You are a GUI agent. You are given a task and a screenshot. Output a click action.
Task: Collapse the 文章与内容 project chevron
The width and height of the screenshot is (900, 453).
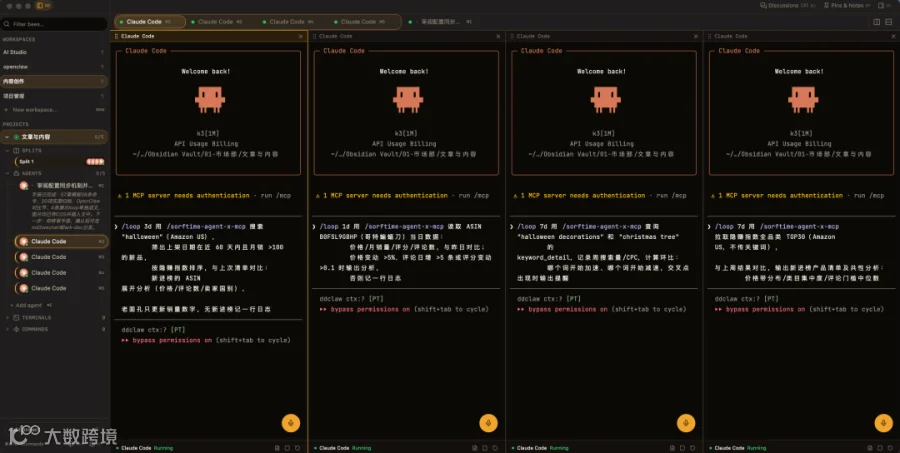(7, 137)
